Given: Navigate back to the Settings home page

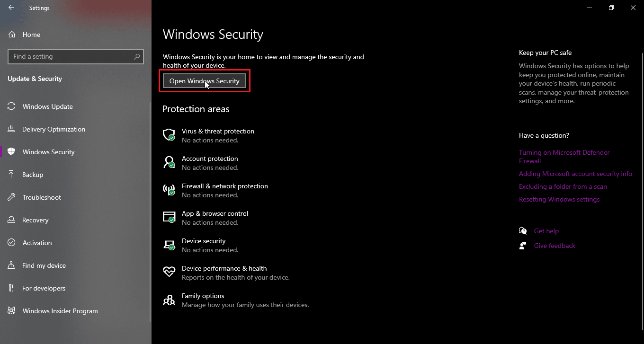Looking at the screenshot, I should tap(11, 8).
